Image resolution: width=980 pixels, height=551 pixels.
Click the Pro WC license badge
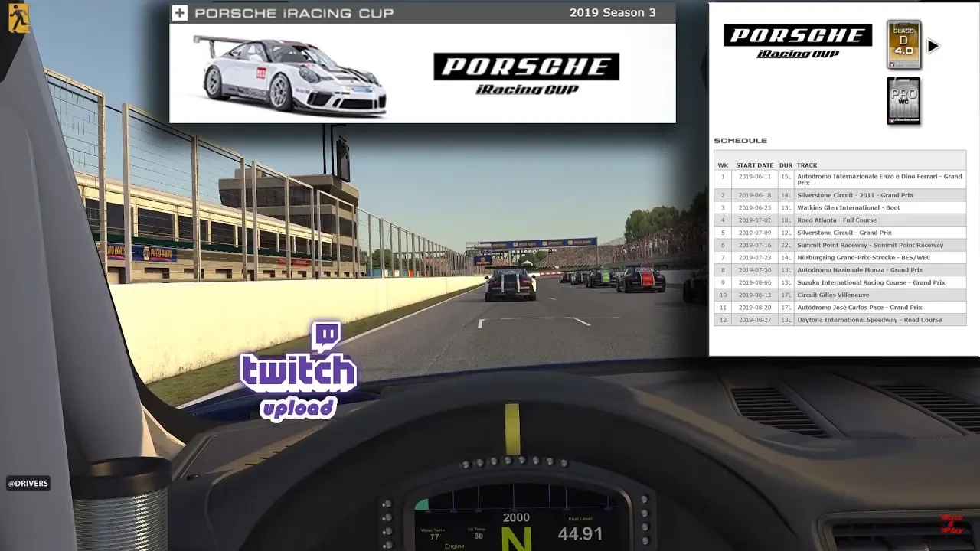click(903, 100)
